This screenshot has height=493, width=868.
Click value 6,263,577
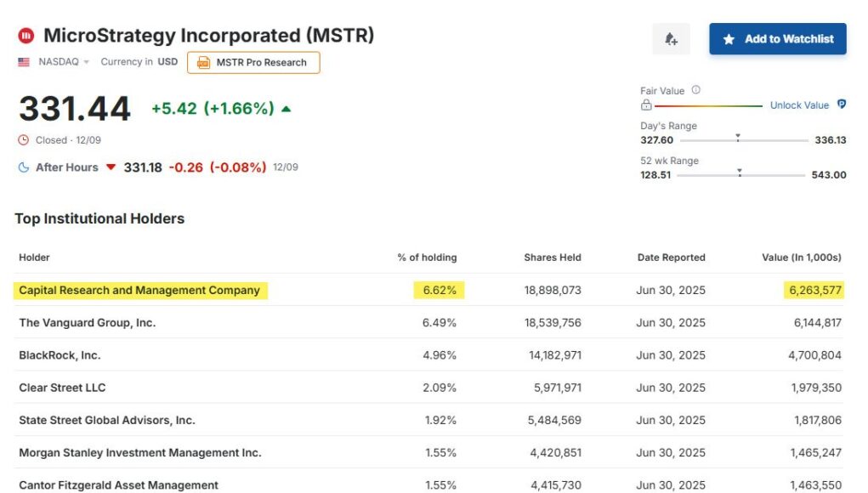click(815, 290)
